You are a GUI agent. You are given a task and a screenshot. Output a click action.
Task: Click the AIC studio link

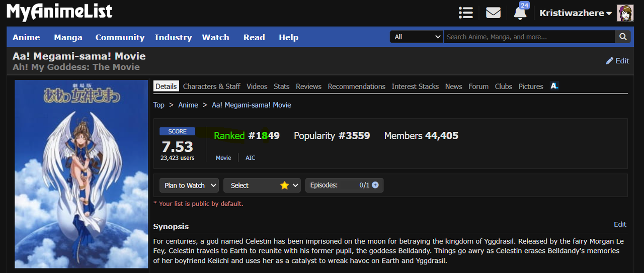pos(250,158)
